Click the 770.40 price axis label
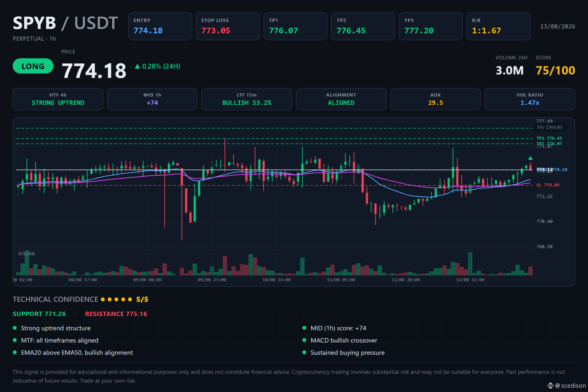This screenshot has height=392, width=588. click(x=544, y=221)
